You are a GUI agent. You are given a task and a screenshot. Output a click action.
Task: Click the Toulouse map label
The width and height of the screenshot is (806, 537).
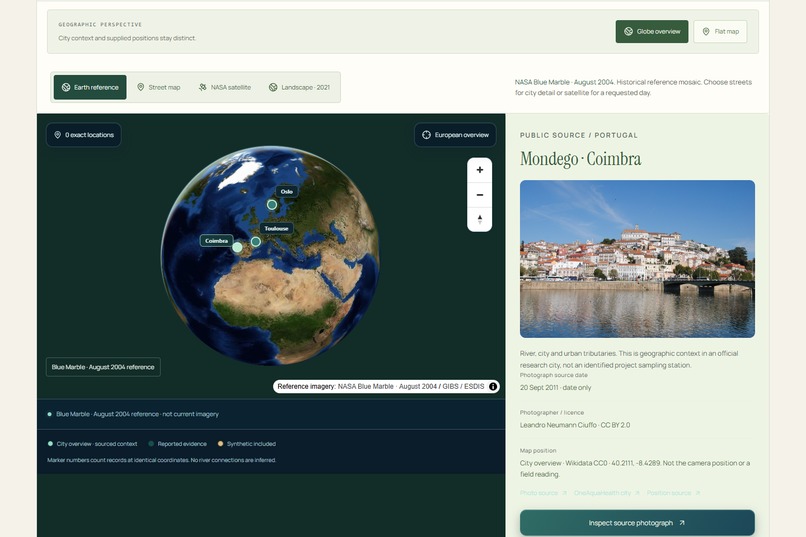(x=276, y=228)
